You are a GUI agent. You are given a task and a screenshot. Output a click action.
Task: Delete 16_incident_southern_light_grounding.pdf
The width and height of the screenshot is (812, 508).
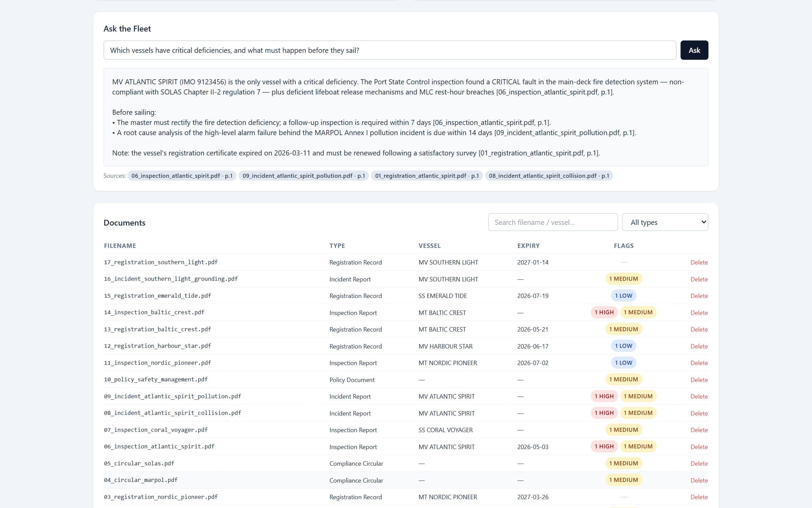pos(699,279)
